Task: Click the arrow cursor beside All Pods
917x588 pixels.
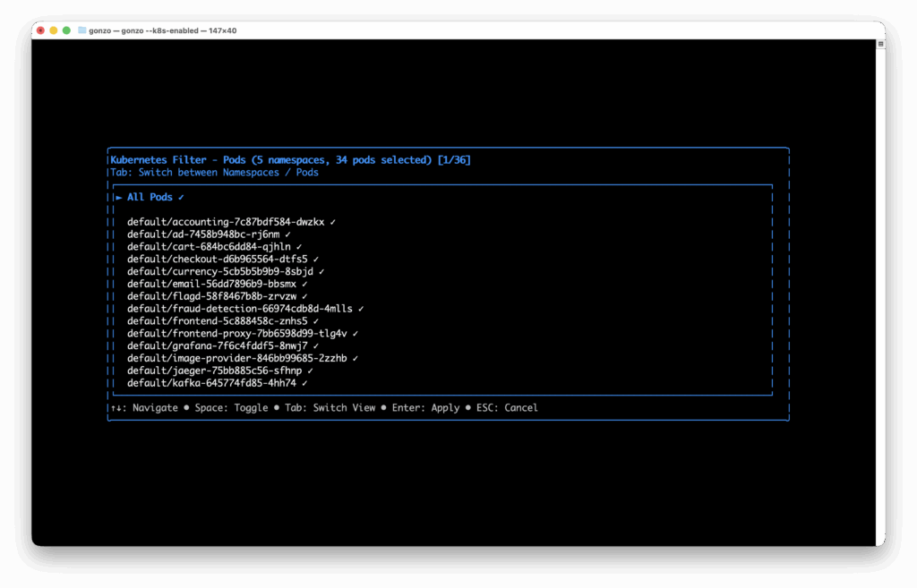Action: tap(118, 198)
